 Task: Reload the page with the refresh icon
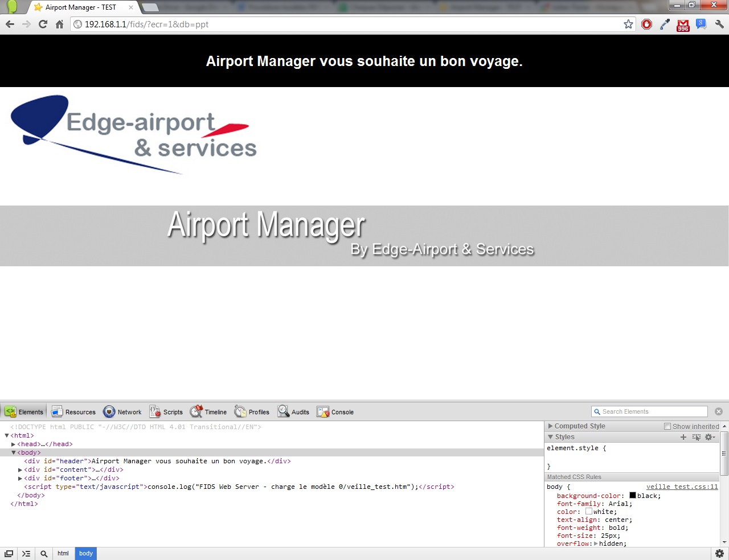[x=43, y=24]
